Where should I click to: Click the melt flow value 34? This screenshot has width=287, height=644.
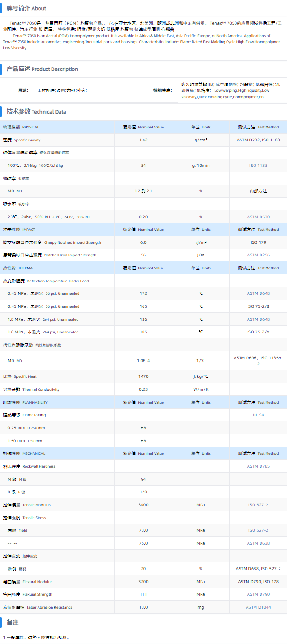pos(143,166)
